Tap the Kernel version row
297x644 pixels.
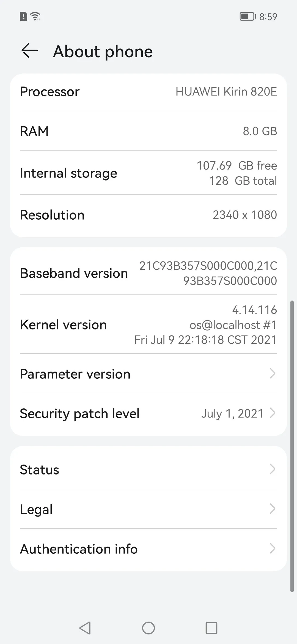tap(148, 324)
